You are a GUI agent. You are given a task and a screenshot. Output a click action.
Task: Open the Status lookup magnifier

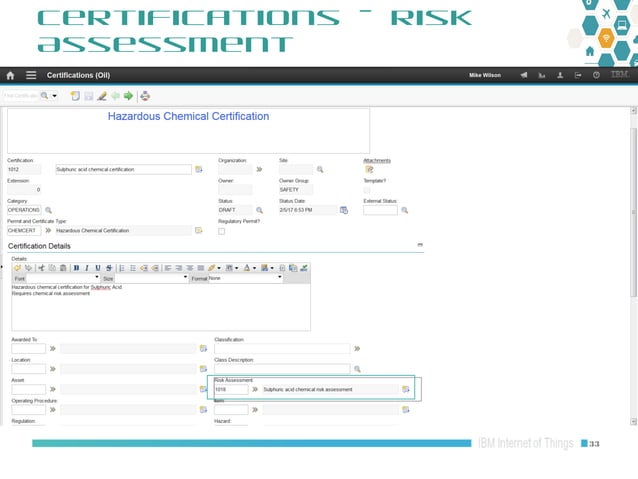260,210
